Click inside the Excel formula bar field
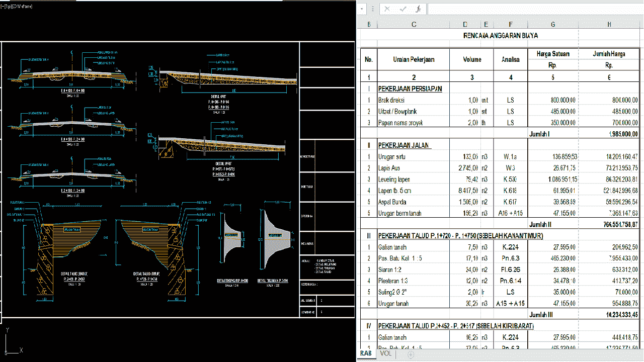This screenshot has height=362, width=644. 535,9
